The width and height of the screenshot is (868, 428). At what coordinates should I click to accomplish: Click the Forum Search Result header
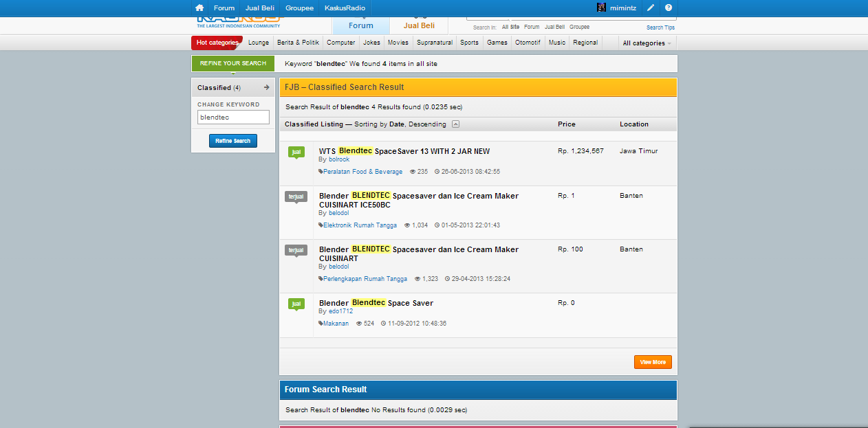pyautogui.click(x=478, y=390)
